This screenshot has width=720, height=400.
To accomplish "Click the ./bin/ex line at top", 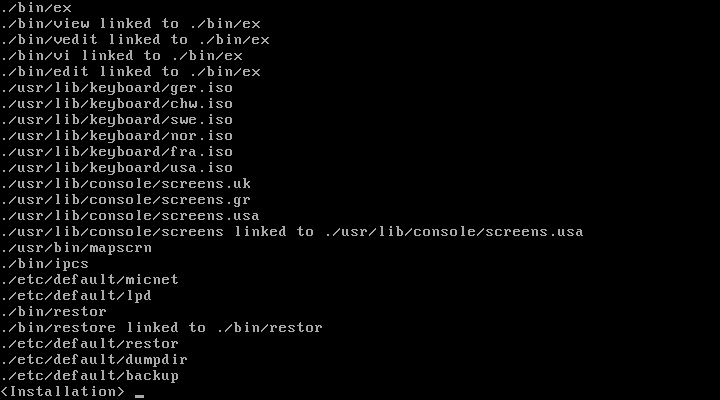I will click(x=36, y=7).
